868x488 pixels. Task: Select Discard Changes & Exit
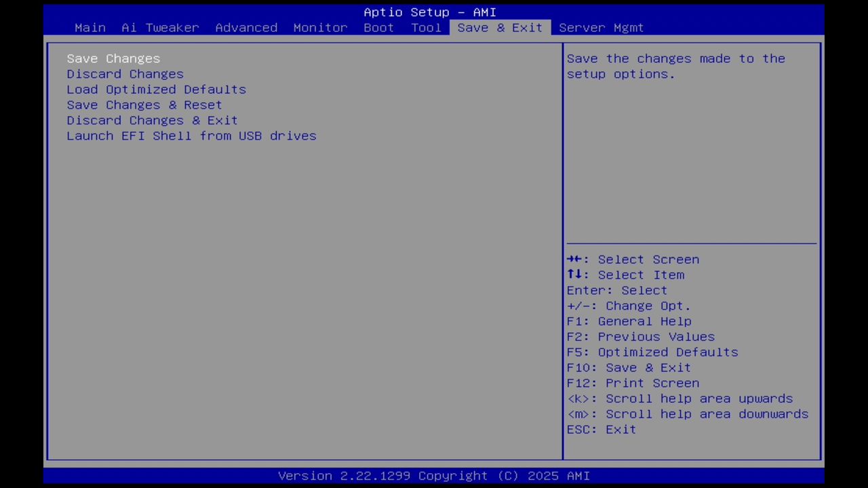click(x=152, y=120)
